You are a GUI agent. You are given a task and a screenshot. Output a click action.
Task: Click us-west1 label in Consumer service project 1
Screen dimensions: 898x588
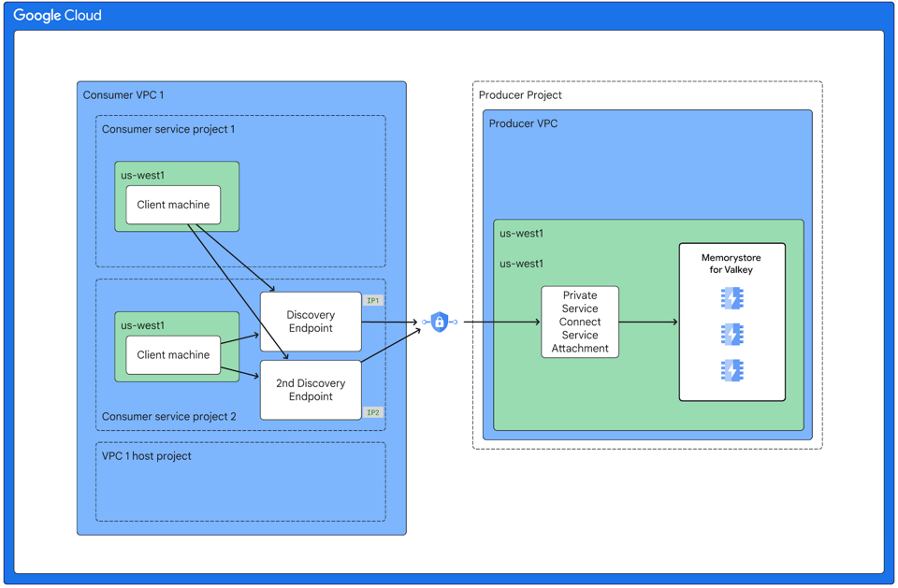pyautogui.click(x=142, y=175)
